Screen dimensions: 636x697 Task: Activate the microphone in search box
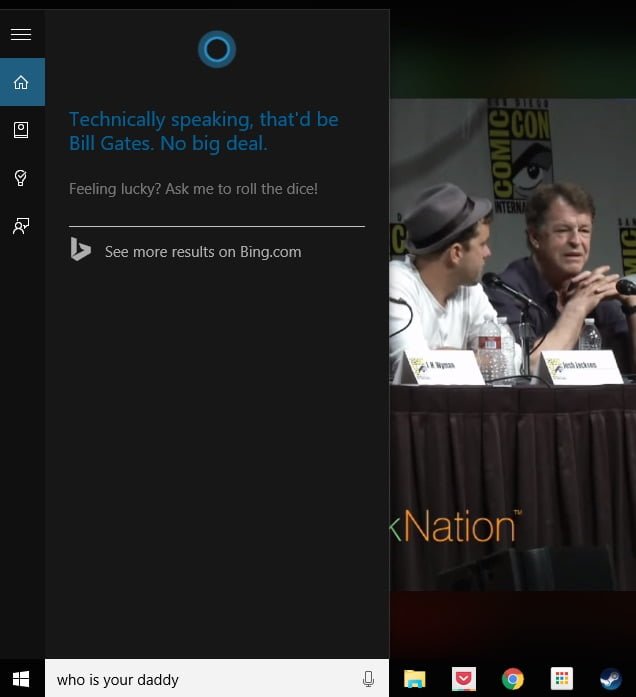tap(368, 680)
